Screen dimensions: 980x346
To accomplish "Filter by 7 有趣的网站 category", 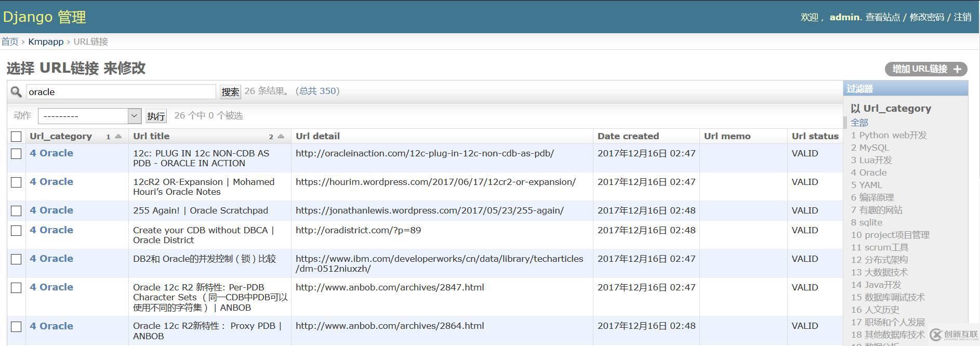I will [x=877, y=210].
